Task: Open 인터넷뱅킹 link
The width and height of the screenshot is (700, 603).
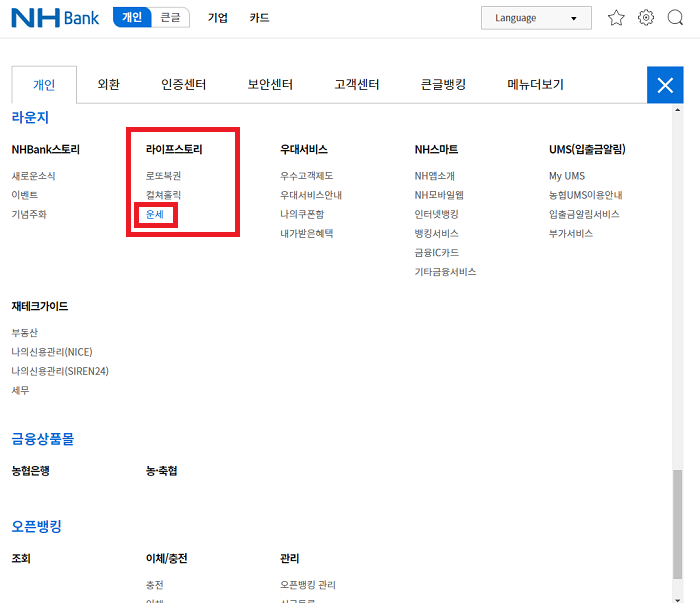Action: click(x=437, y=214)
